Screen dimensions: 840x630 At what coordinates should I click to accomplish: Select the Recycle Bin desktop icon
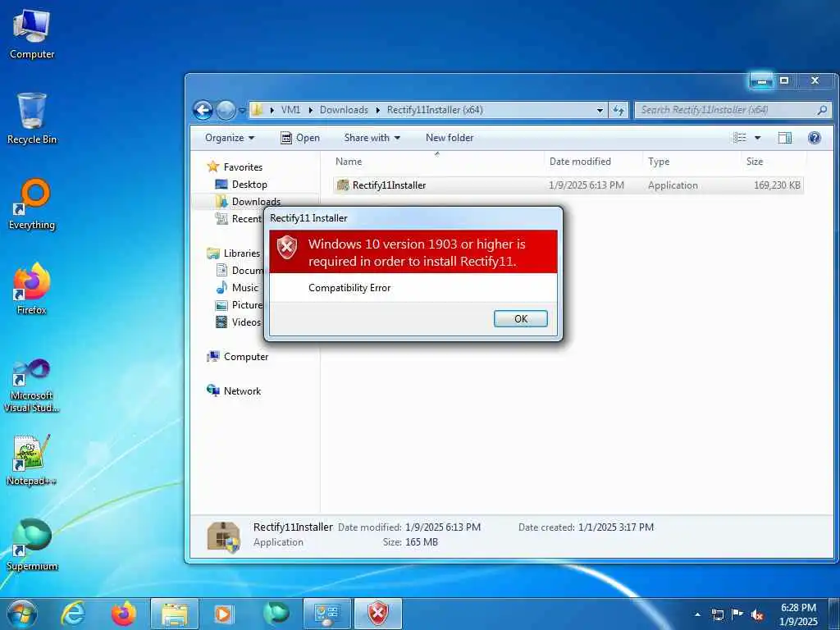pos(32,119)
